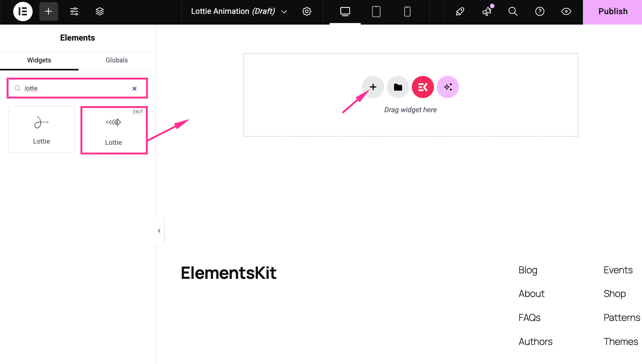Collapse the Elements panel with the chevron
642x364 pixels.
[x=159, y=231]
